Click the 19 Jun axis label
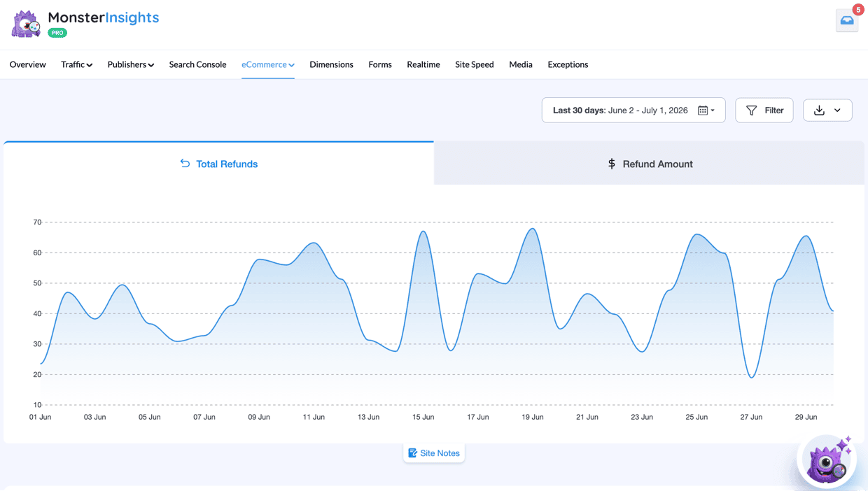Viewport: 868px width, 491px height. (533, 417)
